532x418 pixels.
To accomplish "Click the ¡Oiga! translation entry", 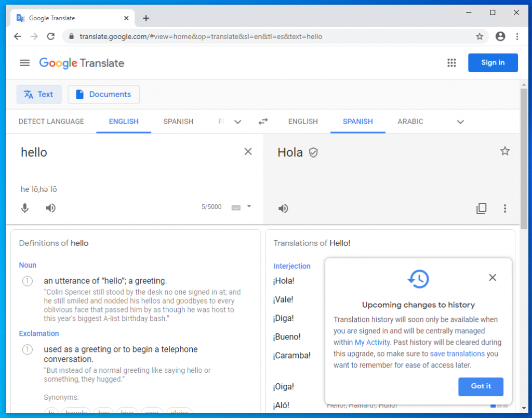I will click(x=284, y=387).
